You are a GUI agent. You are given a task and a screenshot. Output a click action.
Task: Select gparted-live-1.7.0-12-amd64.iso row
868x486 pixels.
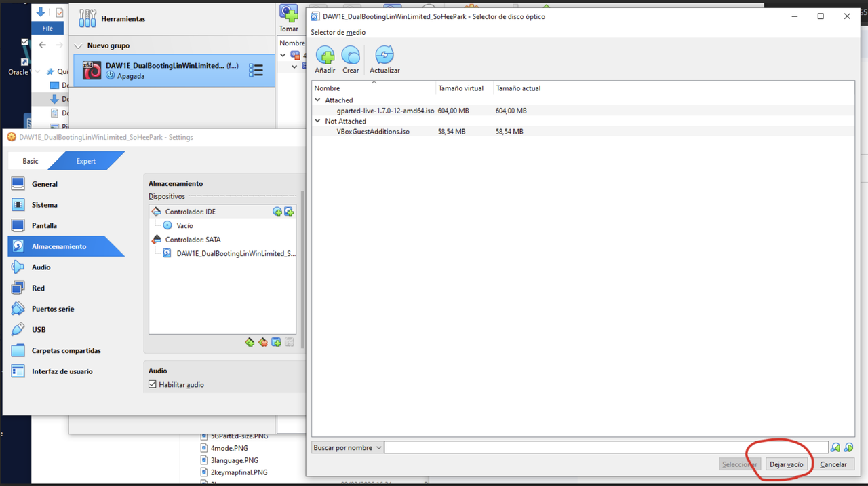tap(583, 111)
